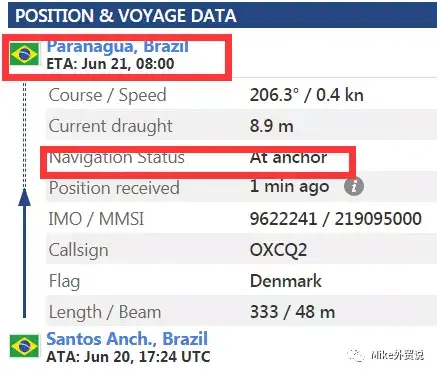Click the Course / Speed value 206.3° / 0.4 kn
This screenshot has height=374, width=437.
[x=307, y=95]
